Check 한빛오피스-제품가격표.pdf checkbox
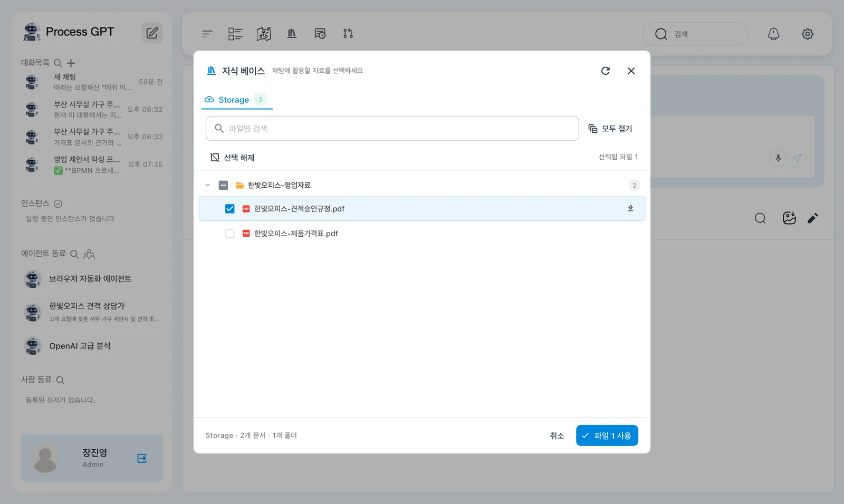844x504 pixels. (230, 234)
